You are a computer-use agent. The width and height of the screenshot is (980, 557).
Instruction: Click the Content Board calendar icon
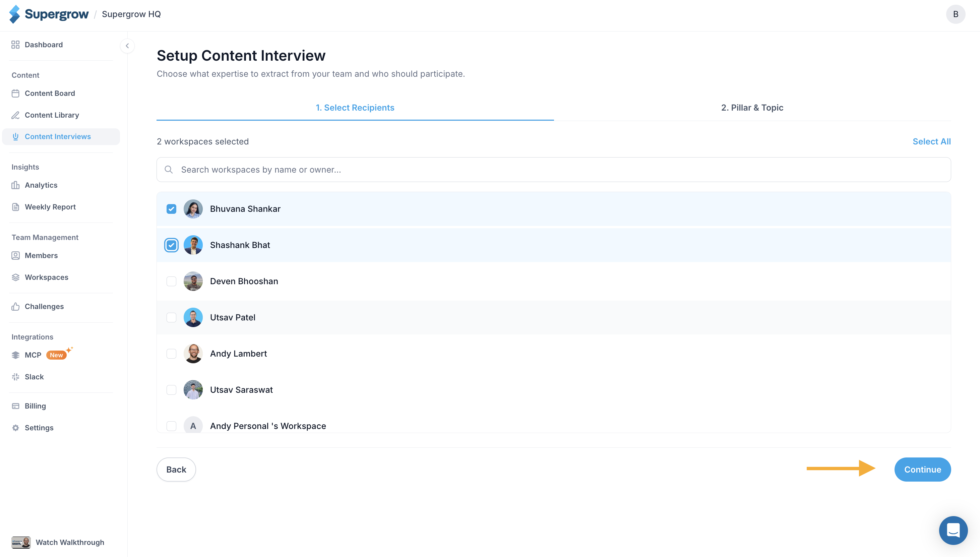tap(15, 94)
